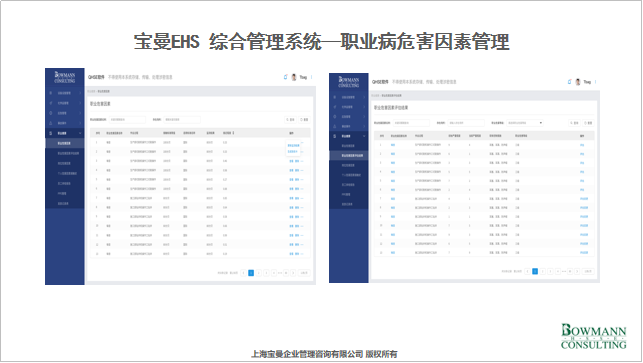Open the Tong user avatar in right screenshot

(578, 82)
